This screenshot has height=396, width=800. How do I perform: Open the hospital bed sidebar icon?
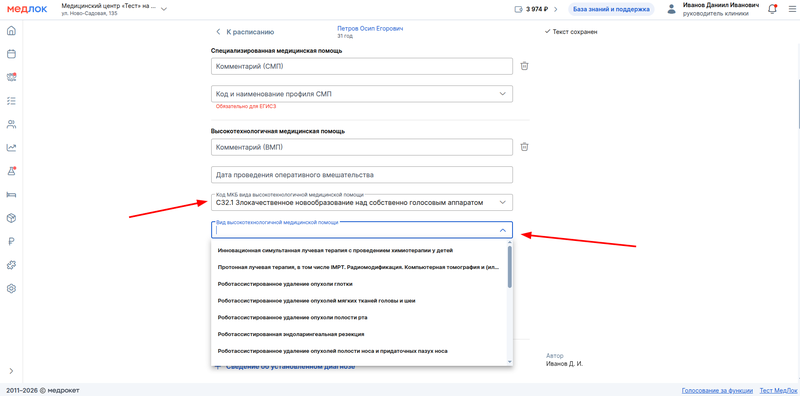[11, 194]
